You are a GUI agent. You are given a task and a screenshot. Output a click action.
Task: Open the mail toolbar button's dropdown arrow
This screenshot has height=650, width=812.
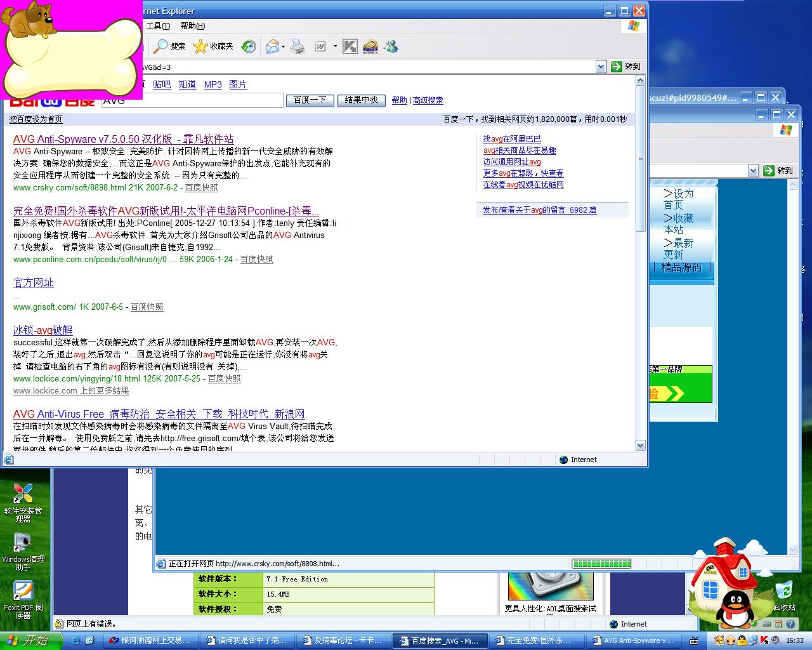(x=283, y=46)
